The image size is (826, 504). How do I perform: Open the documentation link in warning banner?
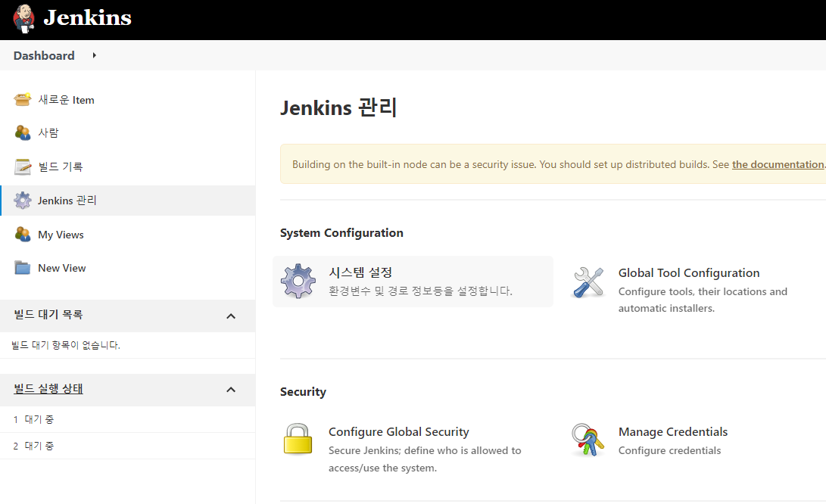(x=778, y=164)
